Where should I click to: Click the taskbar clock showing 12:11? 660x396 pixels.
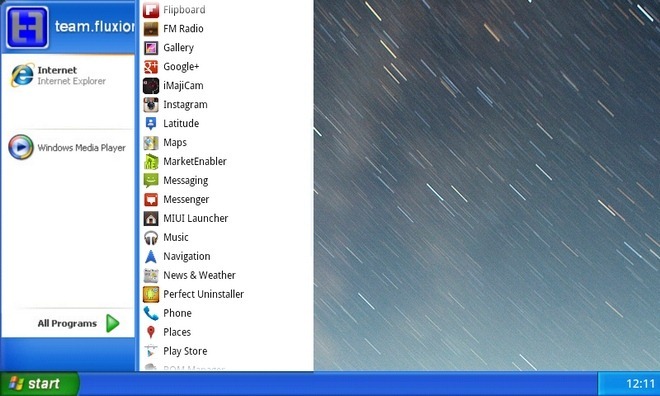pyautogui.click(x=640, y=384)
